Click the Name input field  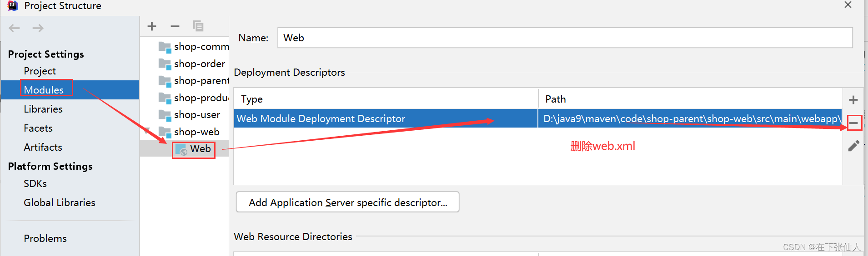tap(565, 38)
